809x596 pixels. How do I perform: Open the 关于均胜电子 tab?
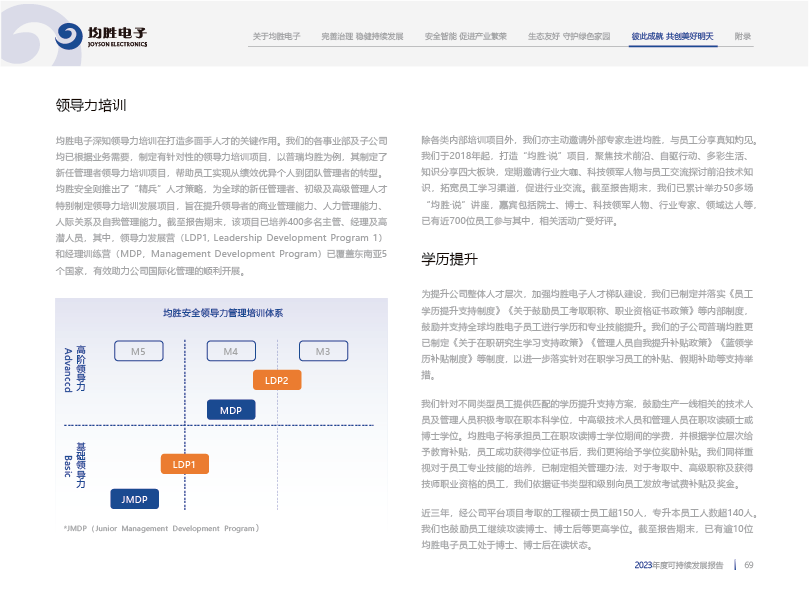[277, 36]
